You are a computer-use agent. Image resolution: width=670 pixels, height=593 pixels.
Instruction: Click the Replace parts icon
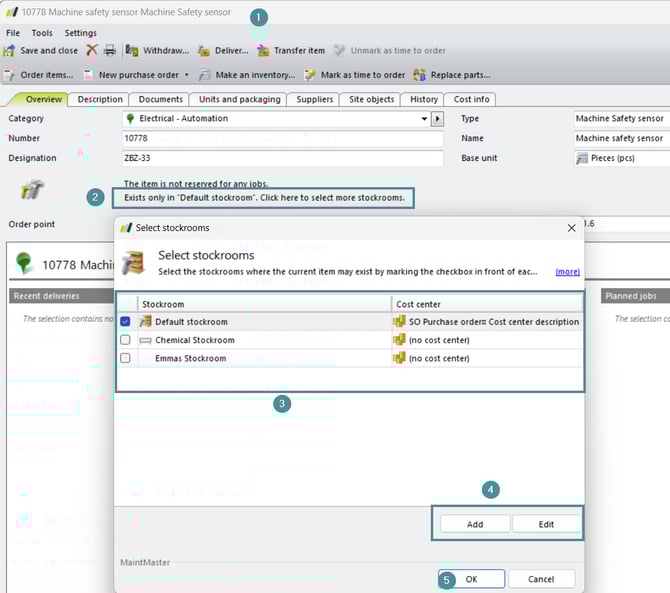419,75
